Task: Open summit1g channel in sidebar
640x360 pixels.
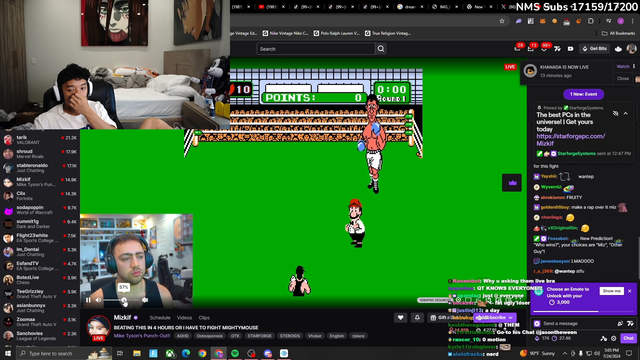Action: point(40,224)
